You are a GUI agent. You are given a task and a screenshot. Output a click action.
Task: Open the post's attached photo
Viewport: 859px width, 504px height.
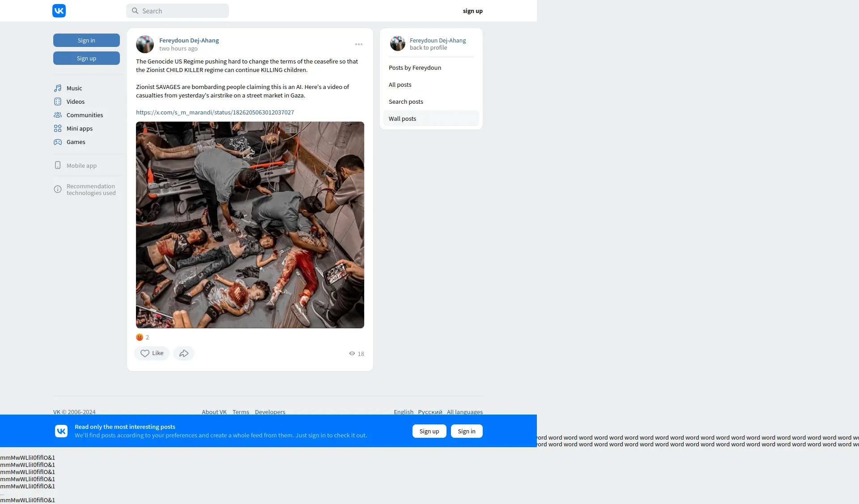point(250,225)
